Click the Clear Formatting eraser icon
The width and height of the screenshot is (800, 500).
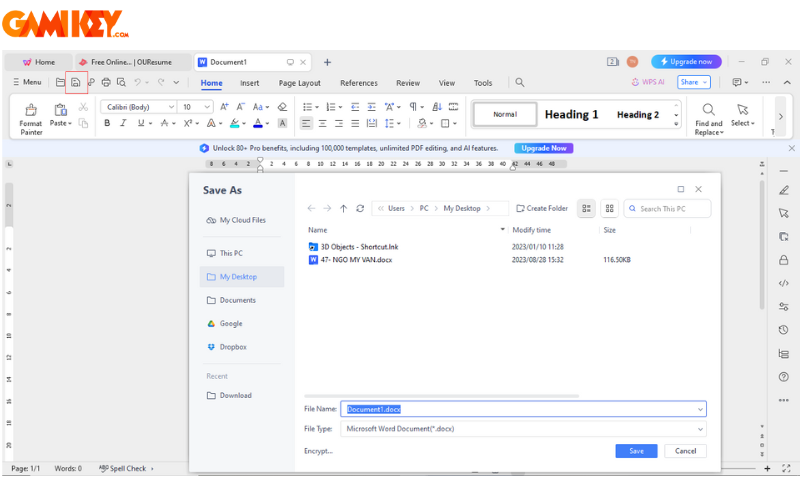pos(282,107)
